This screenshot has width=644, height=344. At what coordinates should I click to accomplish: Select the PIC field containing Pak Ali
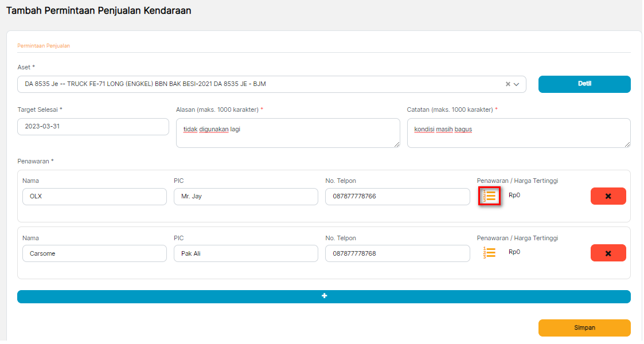pos(245,253)
